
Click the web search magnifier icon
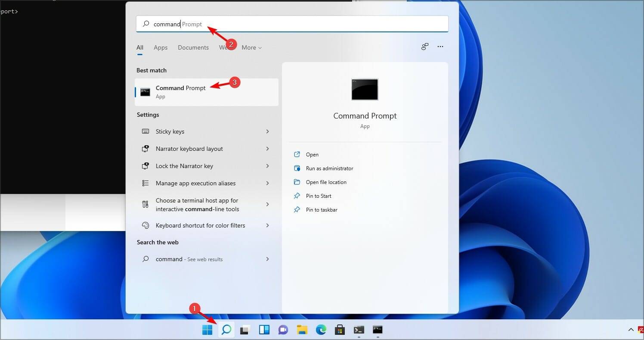[146, 259]
